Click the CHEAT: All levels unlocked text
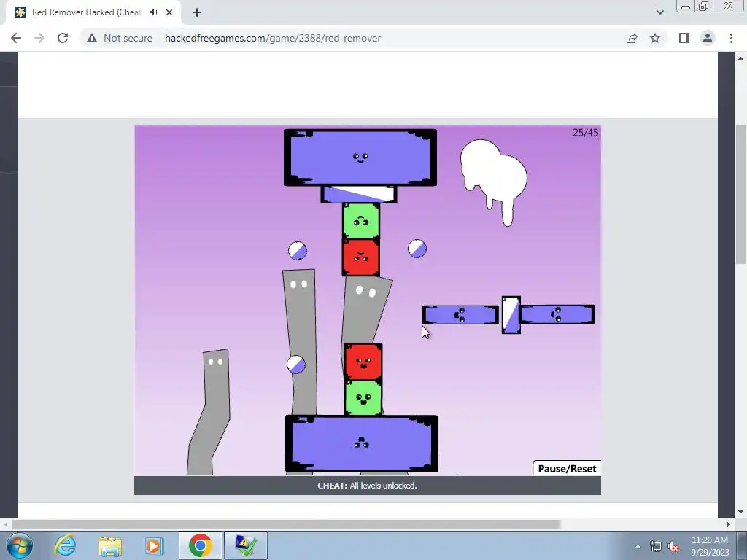This screenshot has height=560, width=747. pyautogui.click(x=367, y=486)
